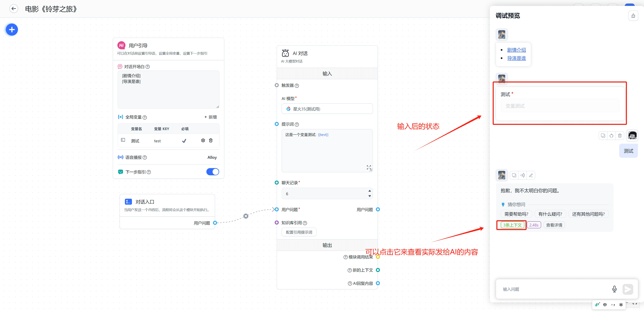Play AI reply audio with the speaker icon
The height and width of the screenshot is (312, 644).
tap(522, 175)
